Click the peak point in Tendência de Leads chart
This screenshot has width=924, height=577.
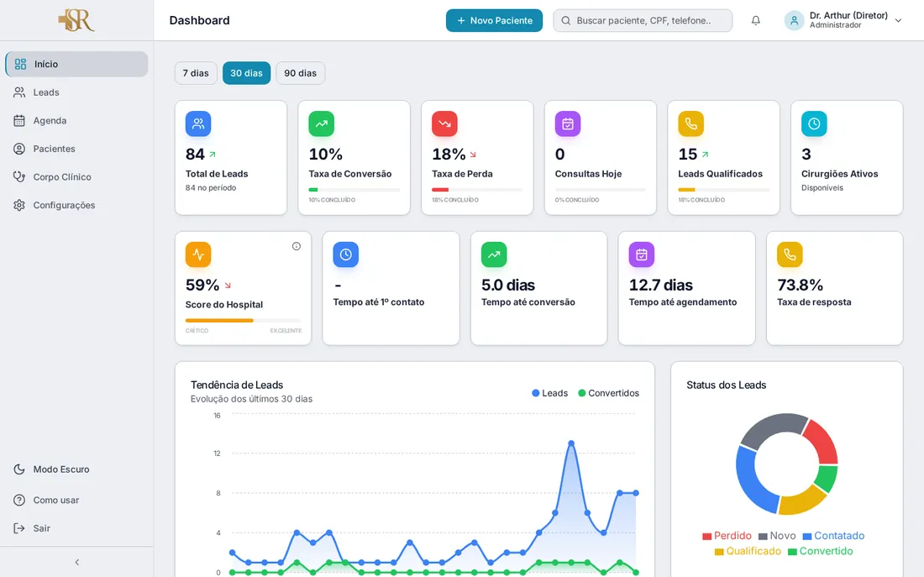(x=571, y=443)
